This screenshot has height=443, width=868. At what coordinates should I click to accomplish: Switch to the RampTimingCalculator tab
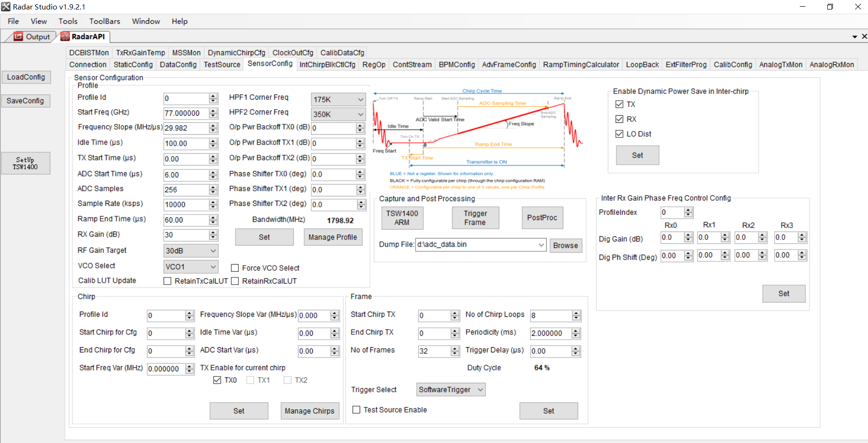pyautogui.click(x=580, y=64)
